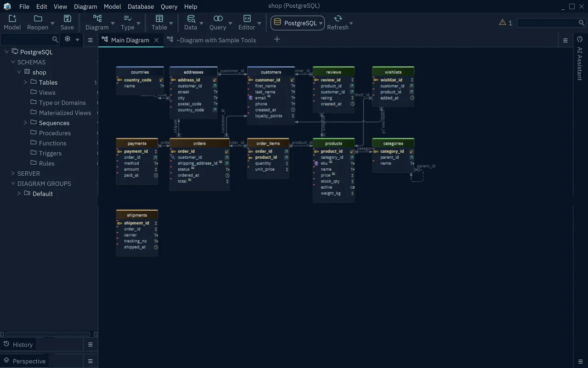The width and height of the screenshot is (588, 368).
Task: Collapse the shop schema node
Action: point(19,72)
